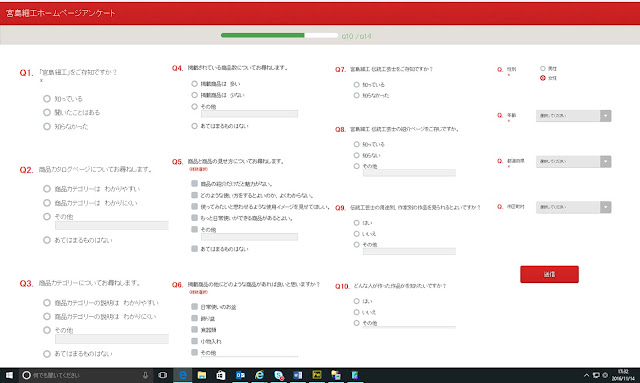Screen dimensions: 640x383
Task: Select Q10 いいえ option
Action: [x=357, y=312]
